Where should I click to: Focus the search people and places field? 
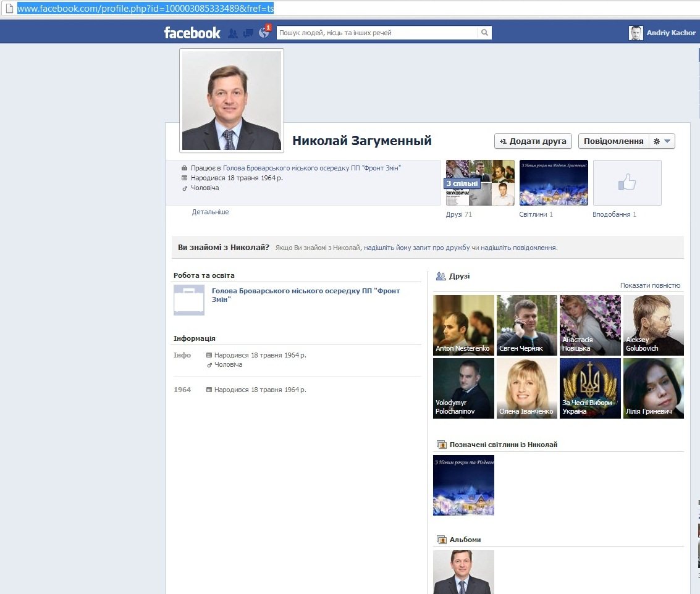pos(377,33)
